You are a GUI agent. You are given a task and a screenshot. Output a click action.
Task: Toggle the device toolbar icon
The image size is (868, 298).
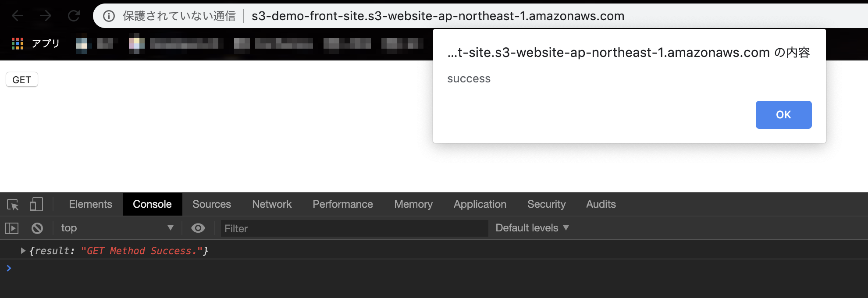click(36, 204)
